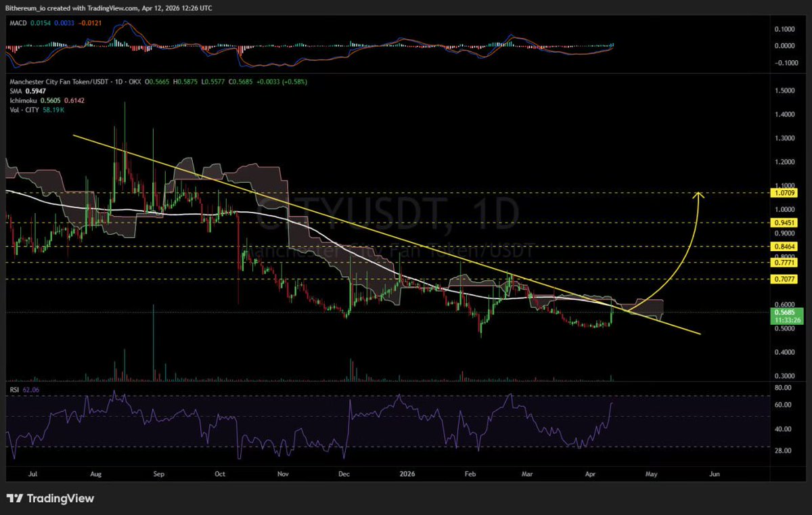The width and height of the screenshot is (812, 515).
Task: Click the TradingView logo icon
Action: 14,498
